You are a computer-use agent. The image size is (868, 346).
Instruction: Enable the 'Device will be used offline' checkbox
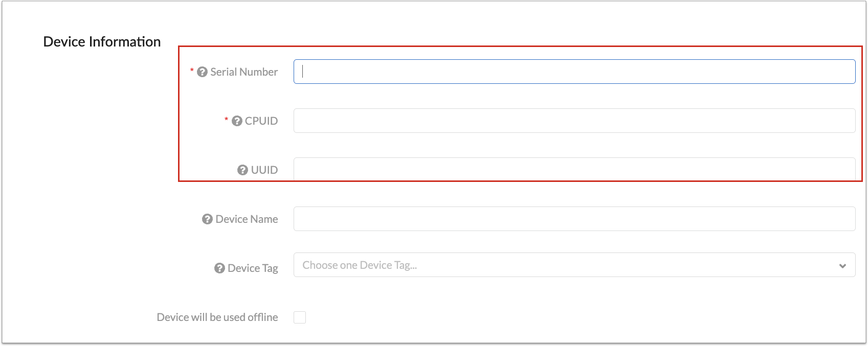(300, 317)
